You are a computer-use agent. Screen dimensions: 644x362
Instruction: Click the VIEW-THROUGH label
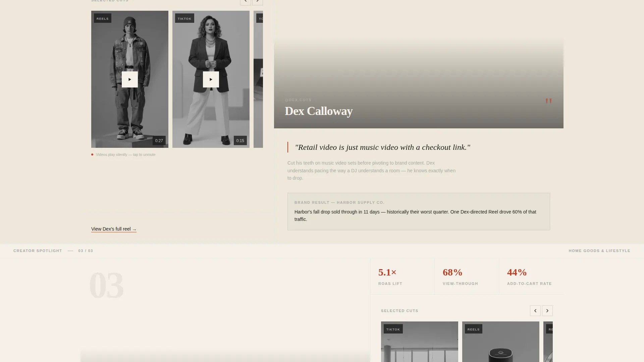click(x=460, y=284)
